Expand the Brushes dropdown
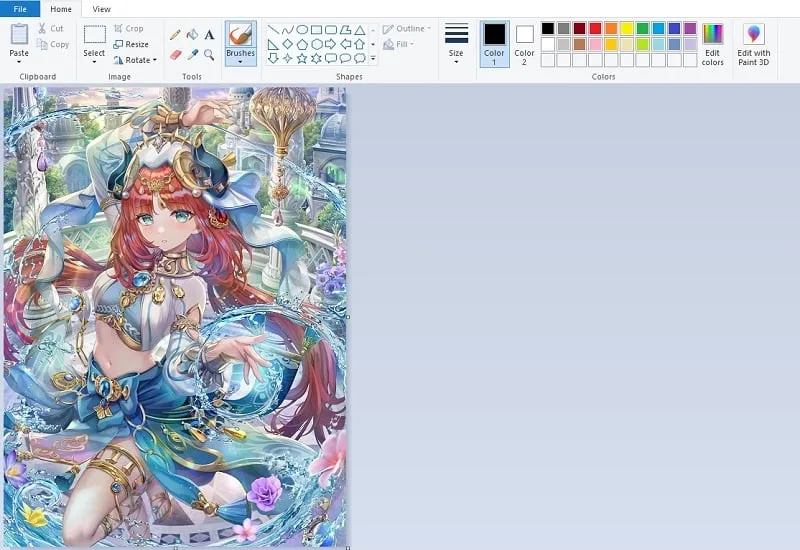800x550 pixels. click(240, 62)
